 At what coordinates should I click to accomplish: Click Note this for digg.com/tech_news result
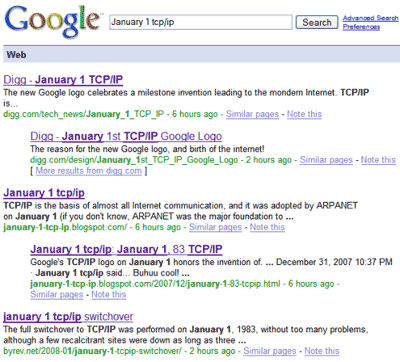304,114
